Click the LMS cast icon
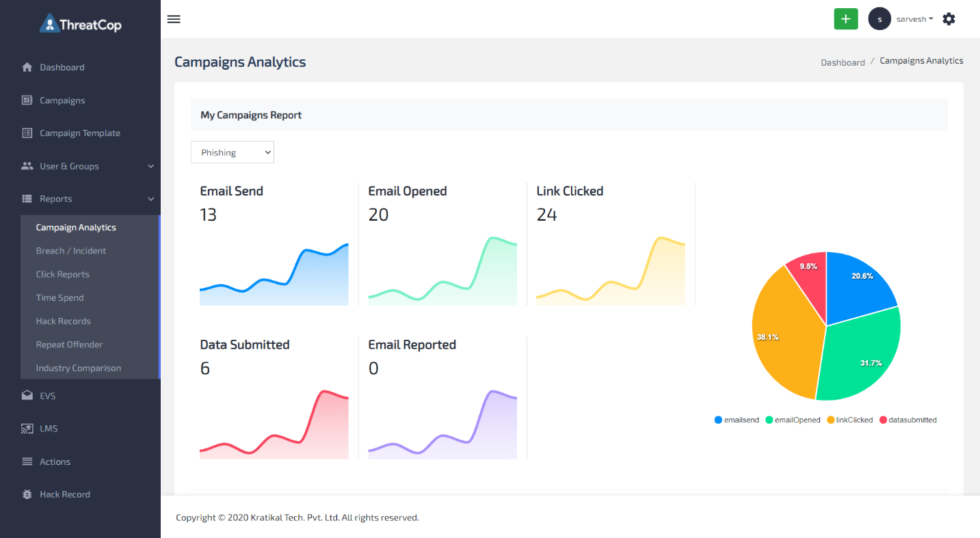 [27, 429]
